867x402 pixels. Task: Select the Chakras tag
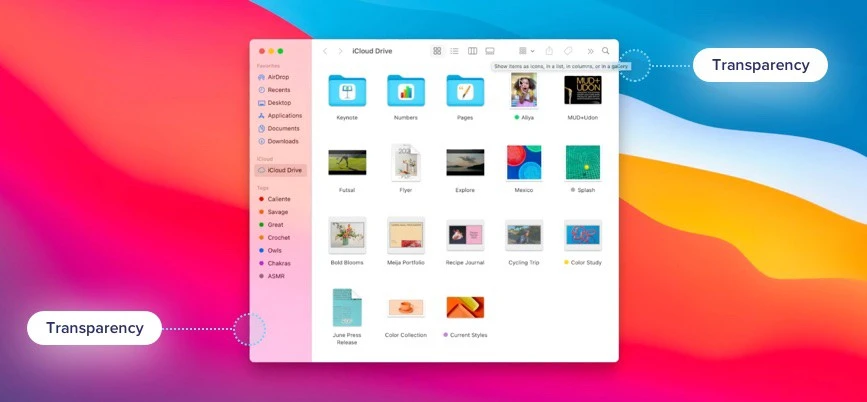(x=280, y=263)
